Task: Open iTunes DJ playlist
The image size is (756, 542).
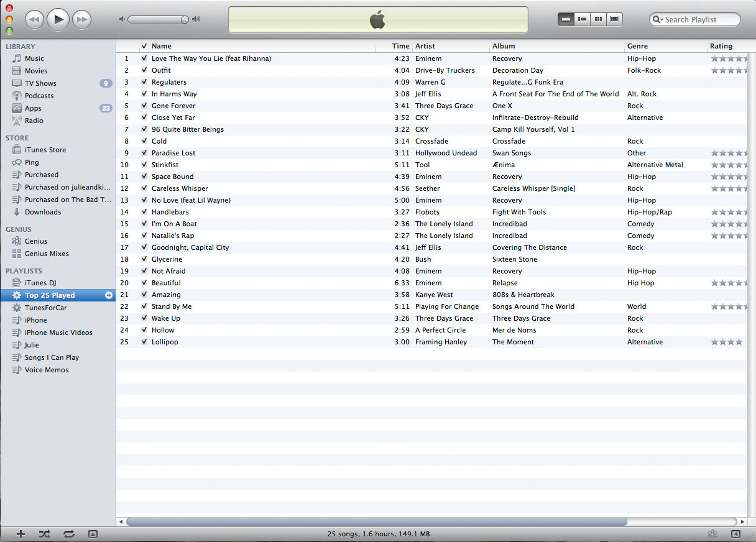Action: pyautogui.click(x=40, y=283)
